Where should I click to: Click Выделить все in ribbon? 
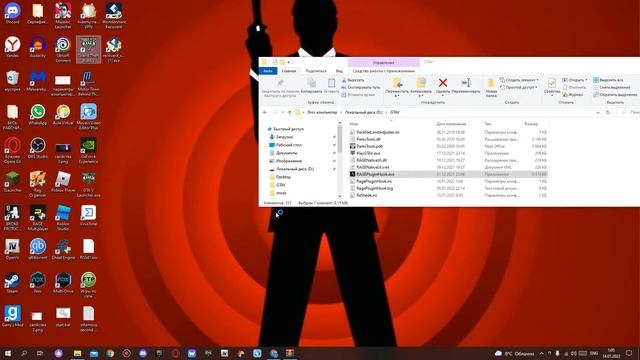click(x=608, y=80)
